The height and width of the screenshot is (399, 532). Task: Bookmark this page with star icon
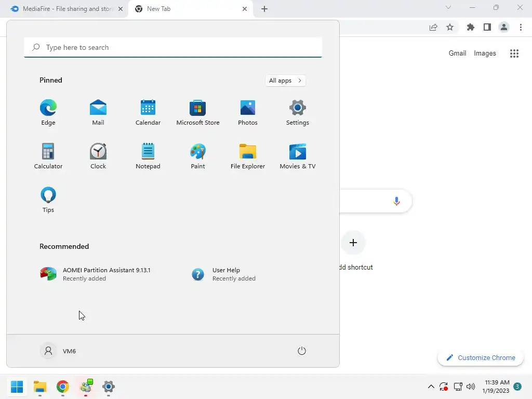(450, 27)
